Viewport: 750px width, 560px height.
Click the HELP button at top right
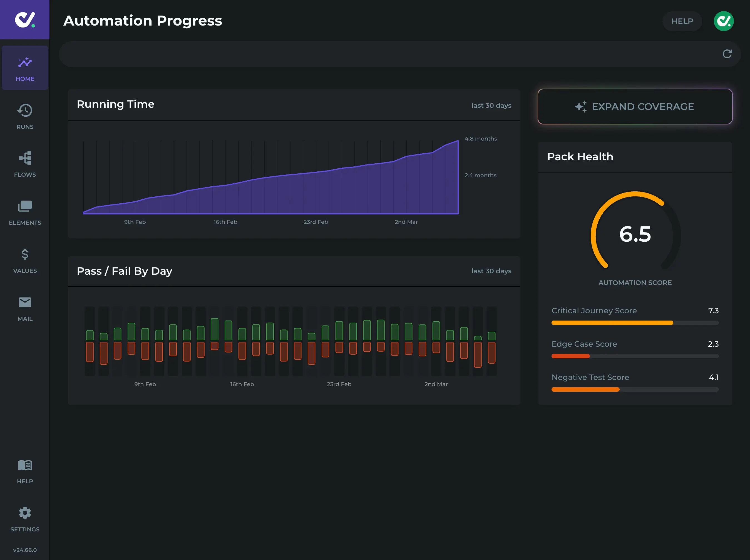pyautogui.click(x=682, y=21)
